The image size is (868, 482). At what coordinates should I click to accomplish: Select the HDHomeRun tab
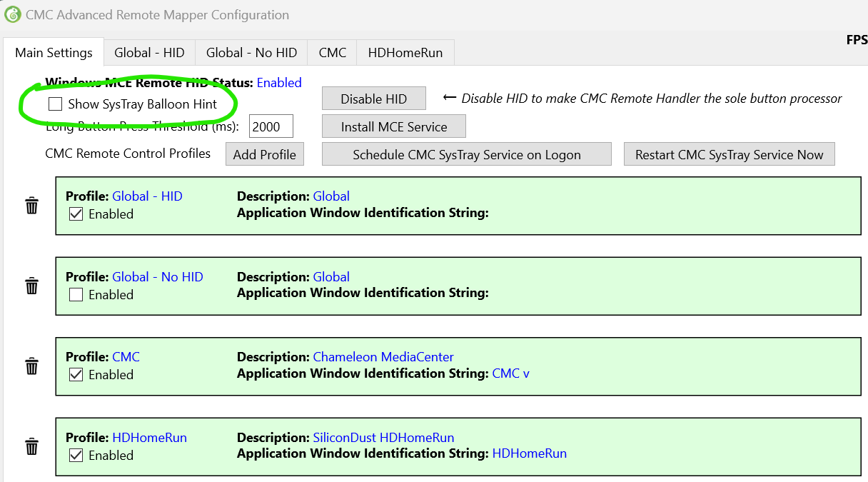[x=405, y=53]
